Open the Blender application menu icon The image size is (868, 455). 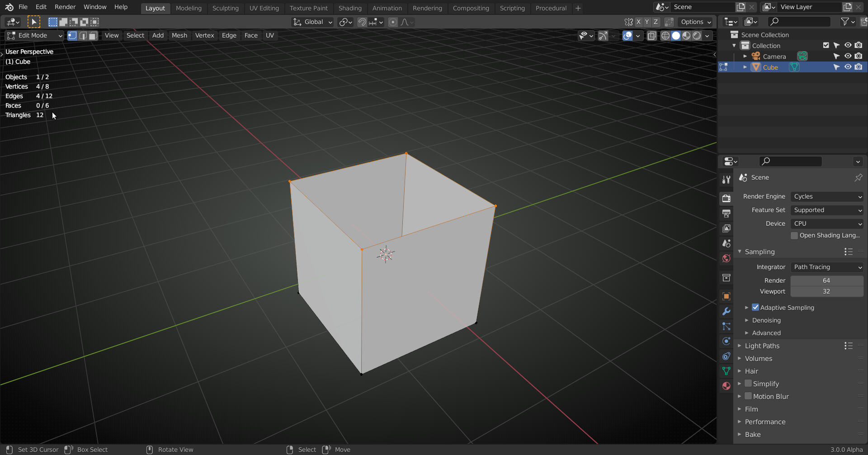pyautogui.click(x=9, y=7)
